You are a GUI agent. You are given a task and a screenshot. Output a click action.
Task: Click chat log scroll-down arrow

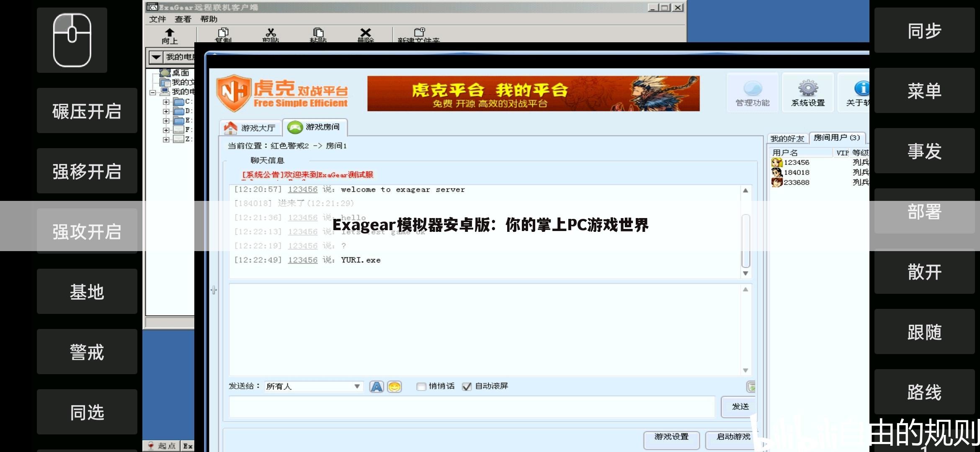pos(745,273)
